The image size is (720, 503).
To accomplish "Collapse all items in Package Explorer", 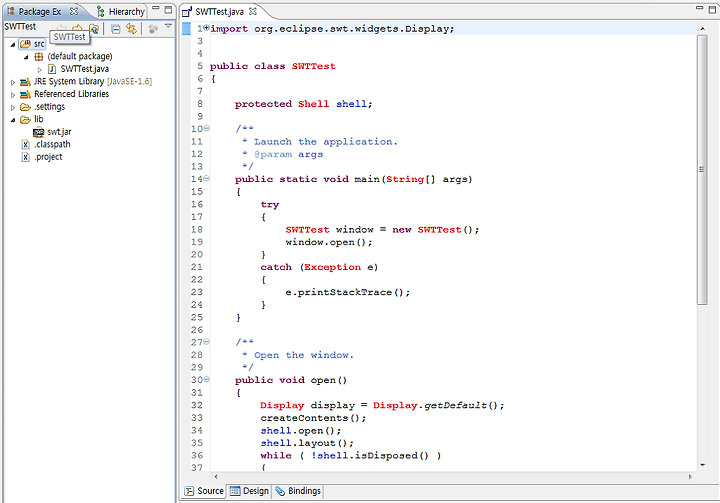I will [x=116, y=29].
